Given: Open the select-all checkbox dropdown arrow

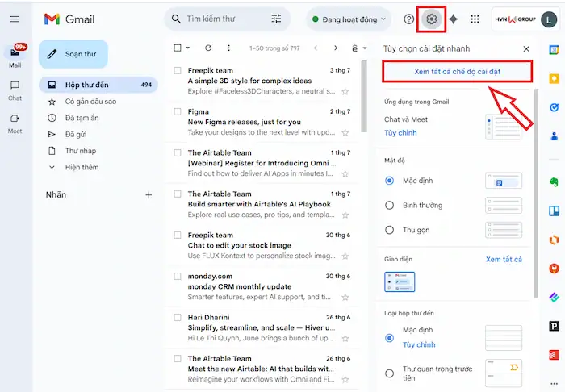Looking at the screenshot, I should (189, 48).
